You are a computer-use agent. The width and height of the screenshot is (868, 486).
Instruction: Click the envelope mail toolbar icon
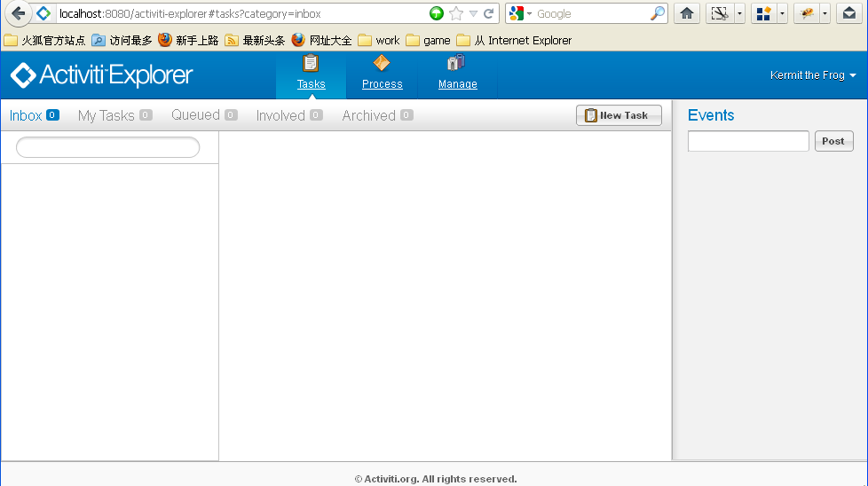[x=849, y=13]
